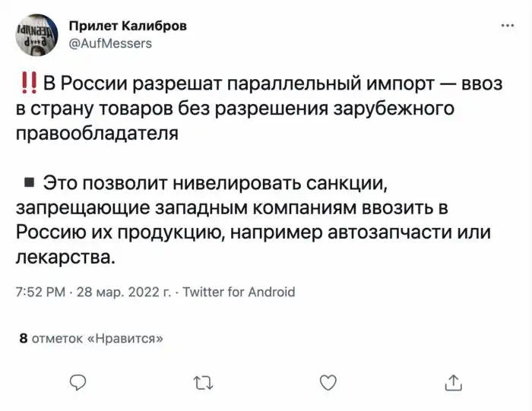Click the word правообладателя in the tweet
The width and height of the screenshot is (532, 411).
click(x=97, y=132)
